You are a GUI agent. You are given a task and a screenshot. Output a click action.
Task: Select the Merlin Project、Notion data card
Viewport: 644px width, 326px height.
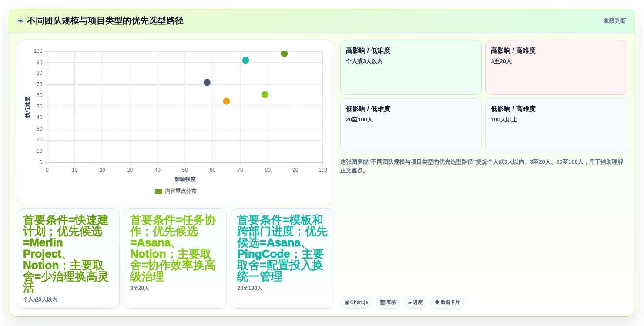[x=68, y=259]
